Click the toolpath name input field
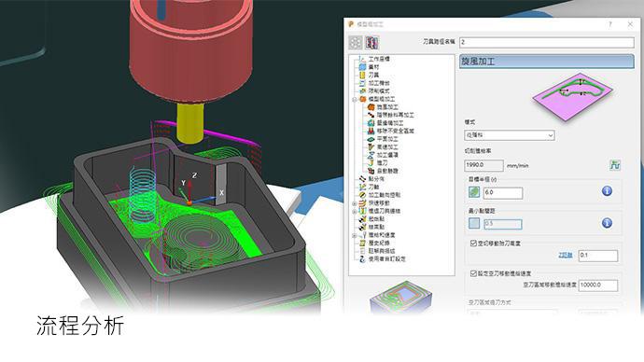 546,42
